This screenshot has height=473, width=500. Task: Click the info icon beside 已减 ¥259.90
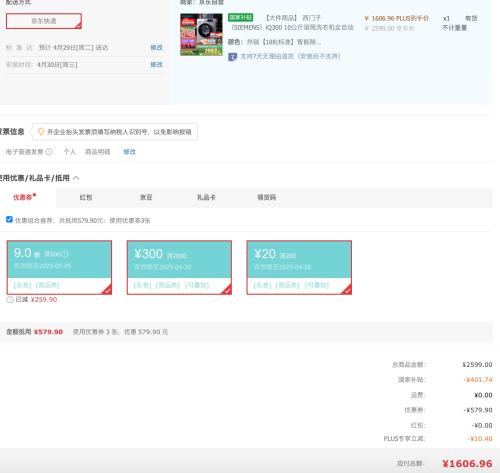(x=10, y=300)
